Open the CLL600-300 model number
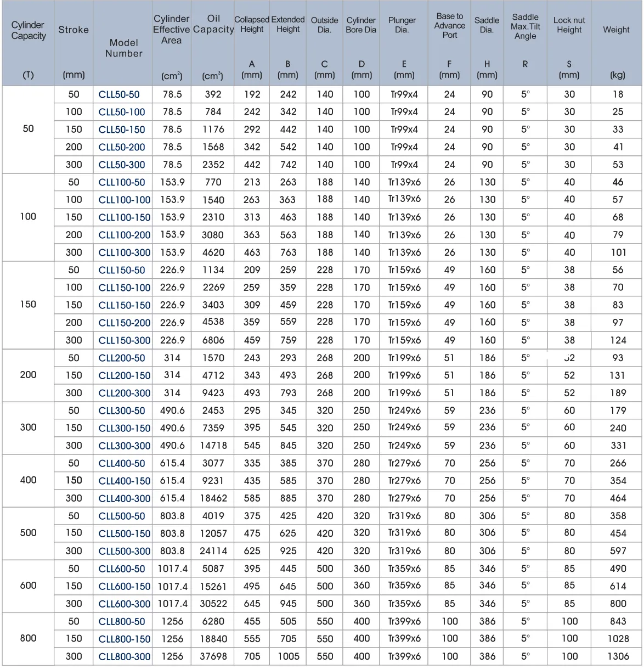Viewport: 644px width, 669px height. tap(124, 604)
